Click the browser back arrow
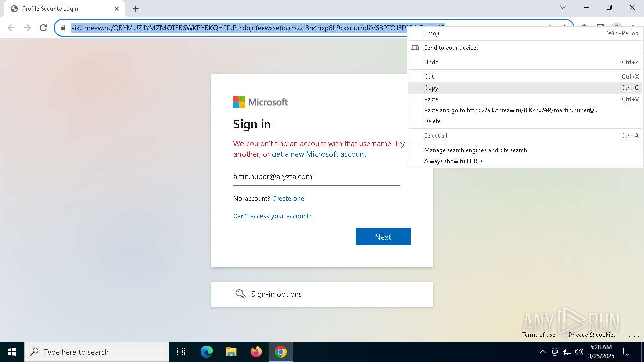The width and height of the screenshot is (644, 362). click(11, 28)
